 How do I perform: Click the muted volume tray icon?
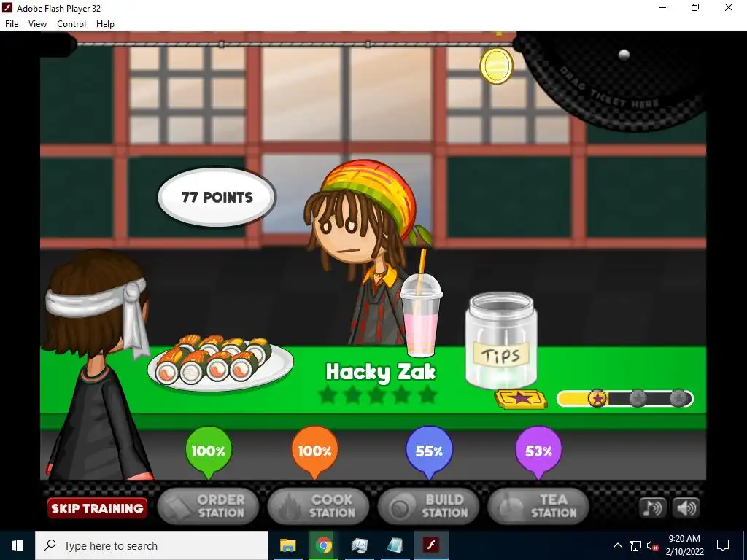(x=653, y=545)
